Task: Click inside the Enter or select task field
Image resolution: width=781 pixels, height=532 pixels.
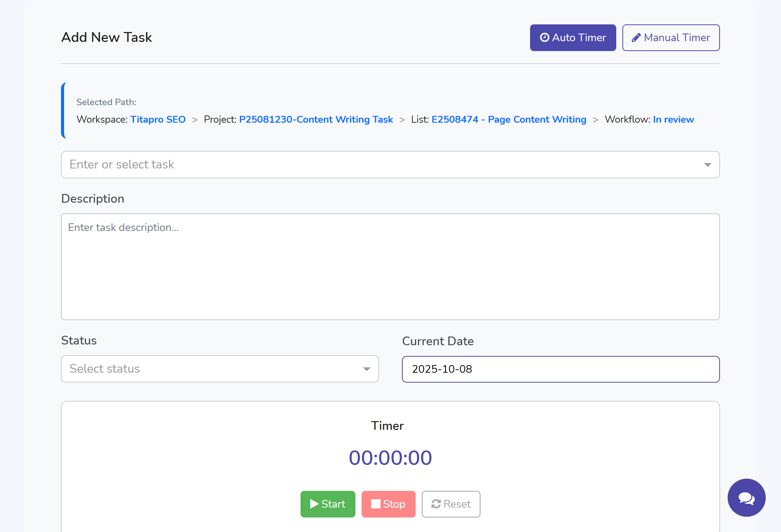Action: [381, 165]
